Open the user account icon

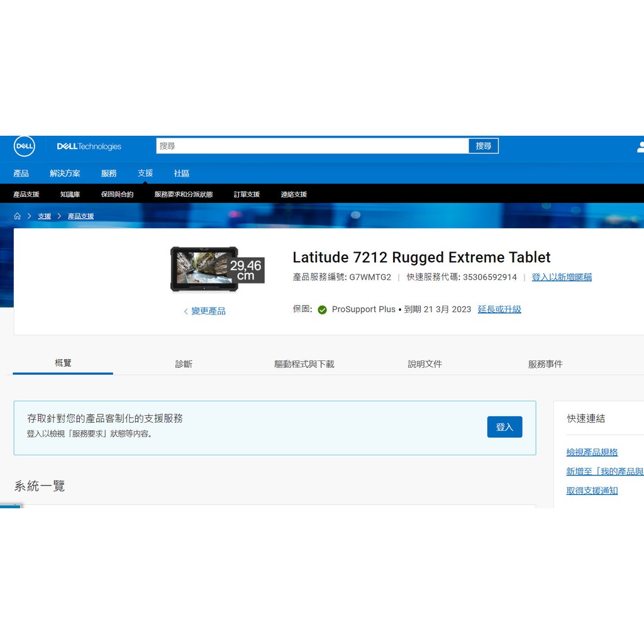(640, 147)
